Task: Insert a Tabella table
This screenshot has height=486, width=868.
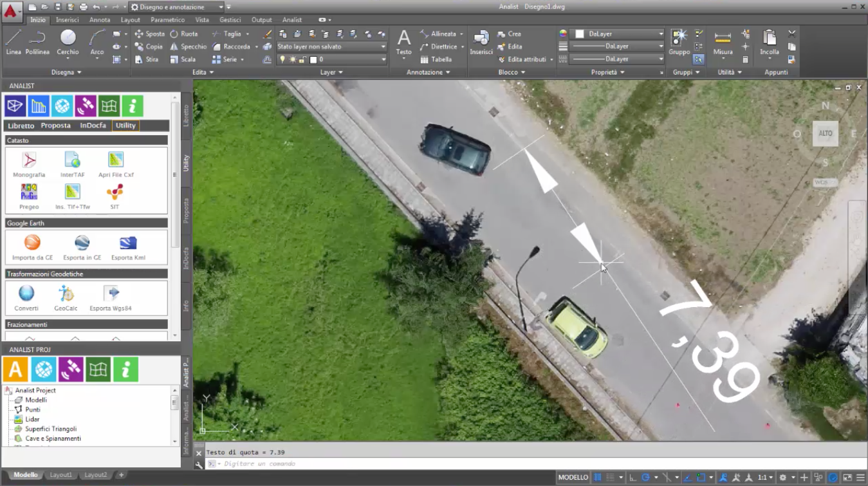Action: pyautogui.click(x=436, y=59)
